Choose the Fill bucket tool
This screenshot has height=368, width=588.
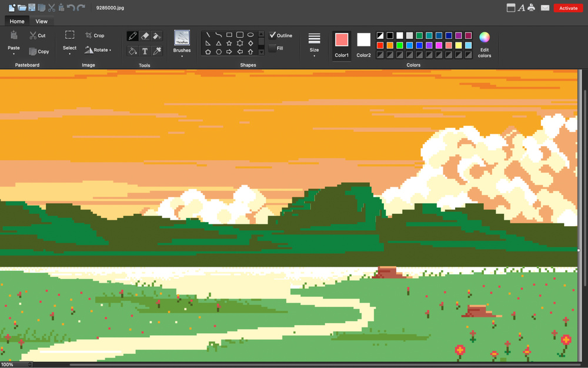(x=132, y=50)
